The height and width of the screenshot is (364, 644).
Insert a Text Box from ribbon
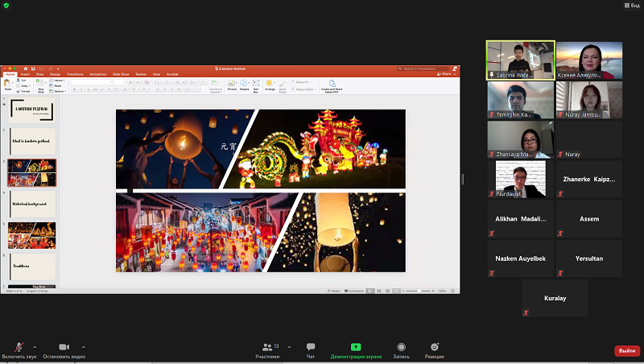click(x=256, y=84)
